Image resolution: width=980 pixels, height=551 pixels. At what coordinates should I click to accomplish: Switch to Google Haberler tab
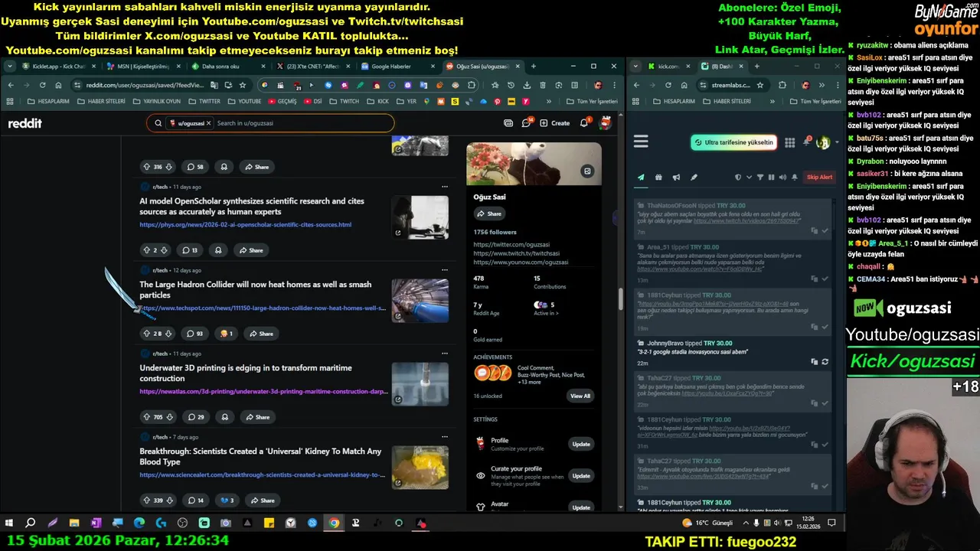[x=396, y=67]
